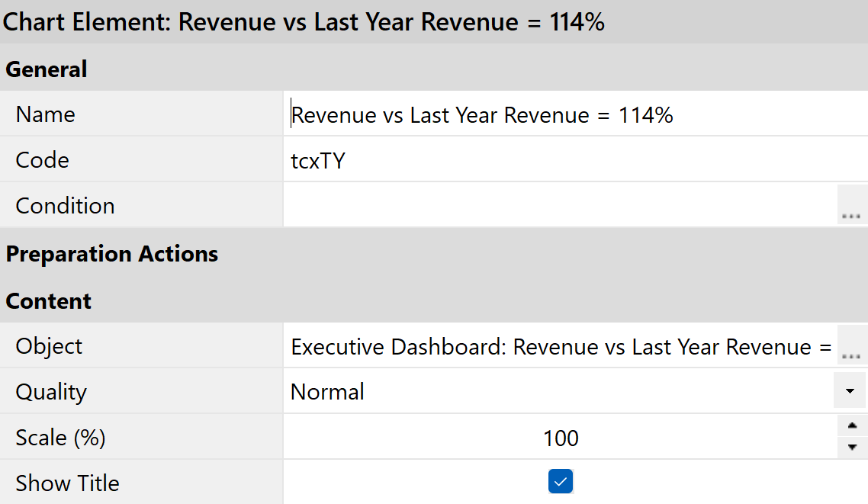
Task: Open the Quality dropdown arrow
Action: click(x=850, y=392)
